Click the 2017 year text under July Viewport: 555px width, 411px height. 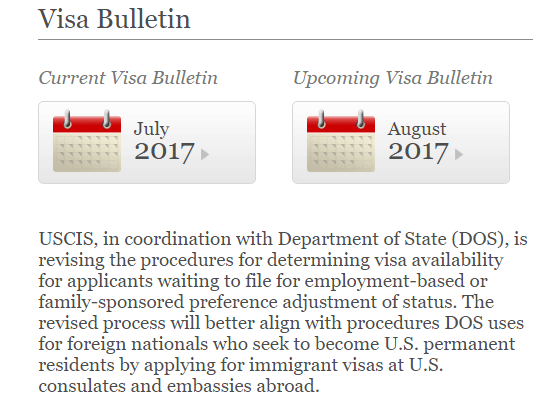click(165, 152)
